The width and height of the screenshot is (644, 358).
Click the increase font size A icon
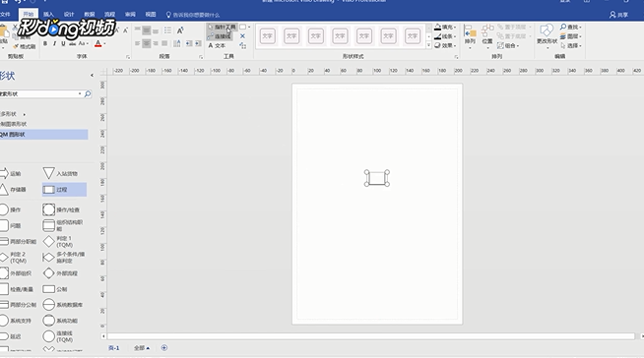[x=117, y=30]
